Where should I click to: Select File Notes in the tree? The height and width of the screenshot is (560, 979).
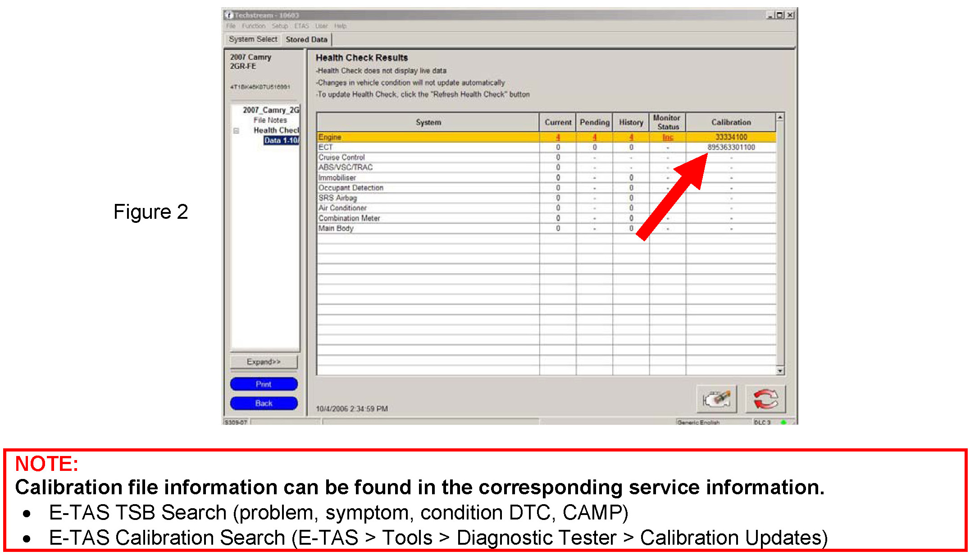(270, 120)
